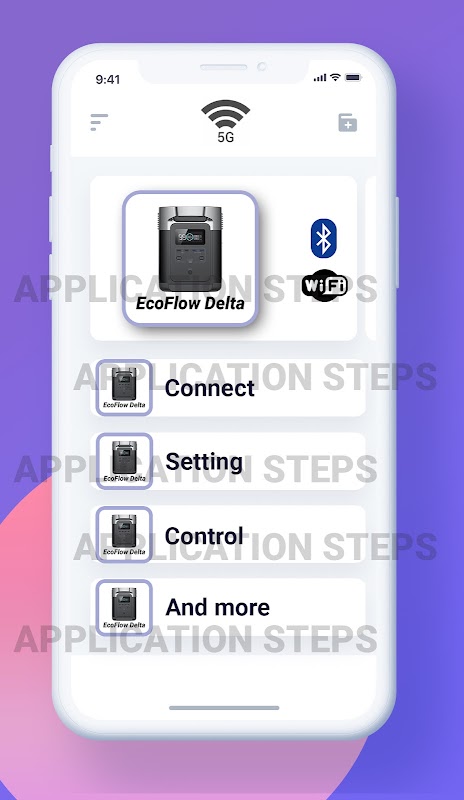Tap the Control row thumbnail
This screenshot has height=800, width=464.
124,535
